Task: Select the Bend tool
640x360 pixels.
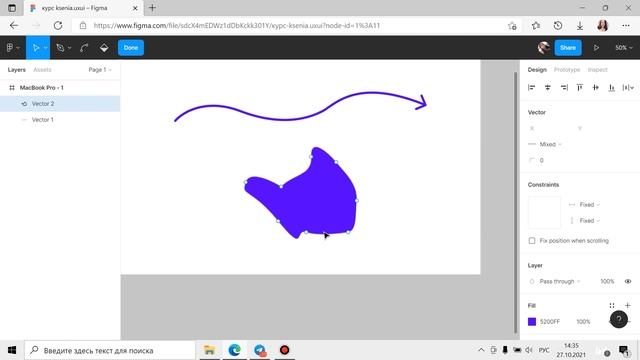Action: 84,48
